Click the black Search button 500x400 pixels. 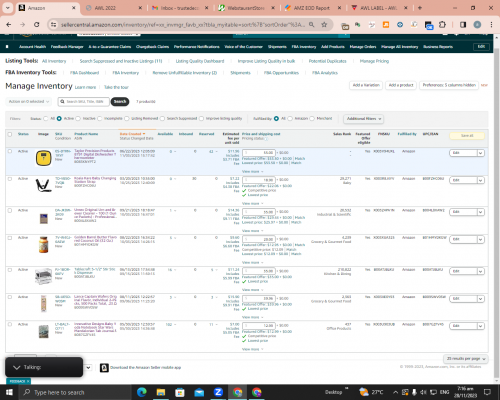tap(120, 101)
